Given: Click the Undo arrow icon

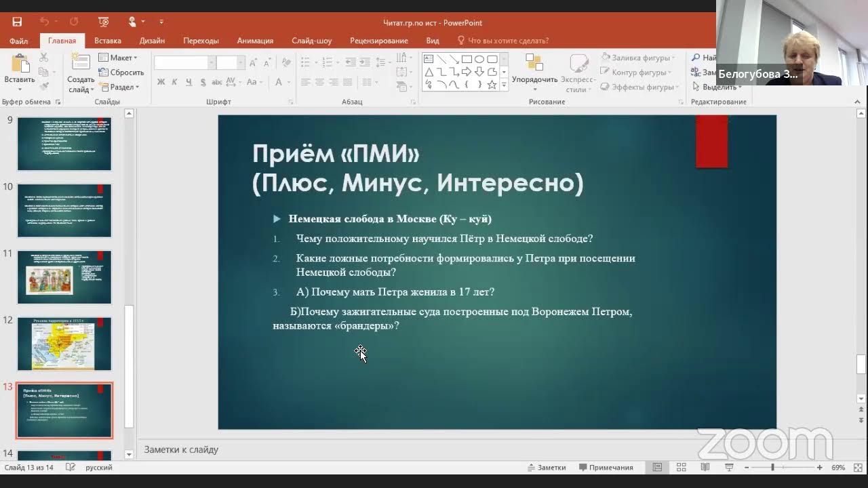Looking at the screenshot, I should (x=44, y=22).
